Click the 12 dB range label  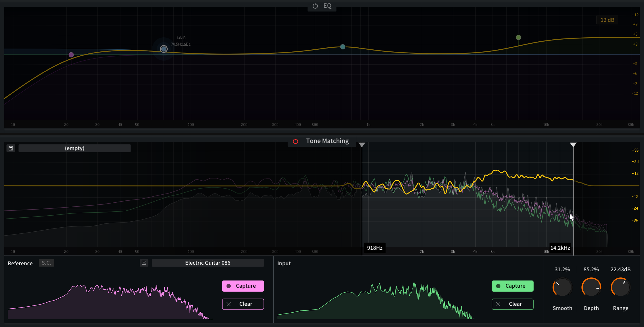tap(607, 20)
